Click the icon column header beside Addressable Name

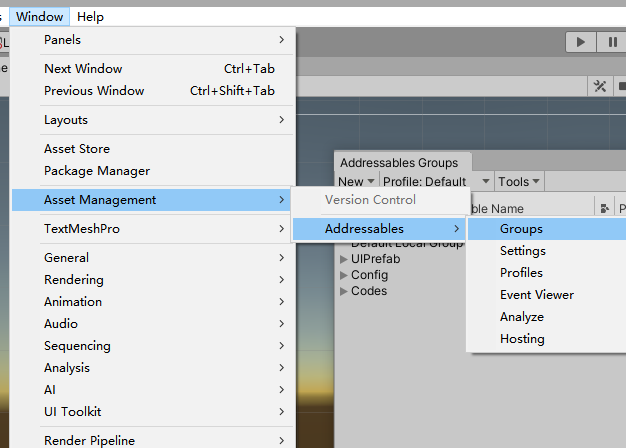click(604, 208)
